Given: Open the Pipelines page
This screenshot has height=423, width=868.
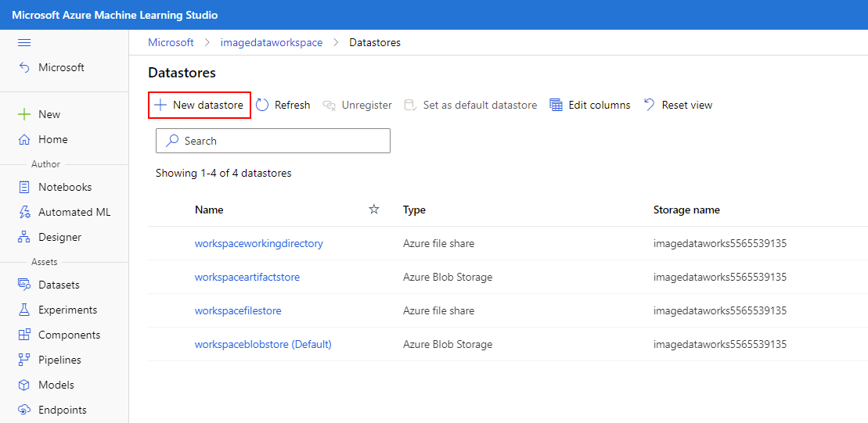Looking at the screenshot, I should 59,360.
